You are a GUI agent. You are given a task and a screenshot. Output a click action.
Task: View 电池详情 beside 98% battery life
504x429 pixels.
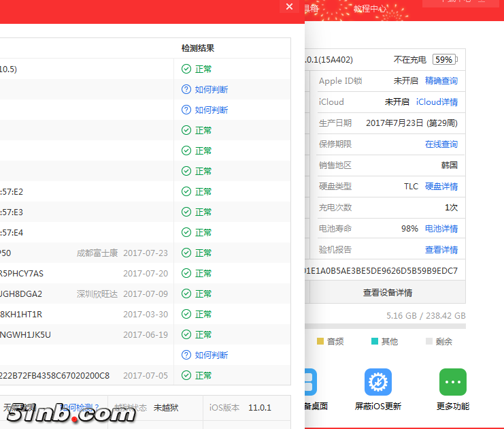[x=441, y=229]
